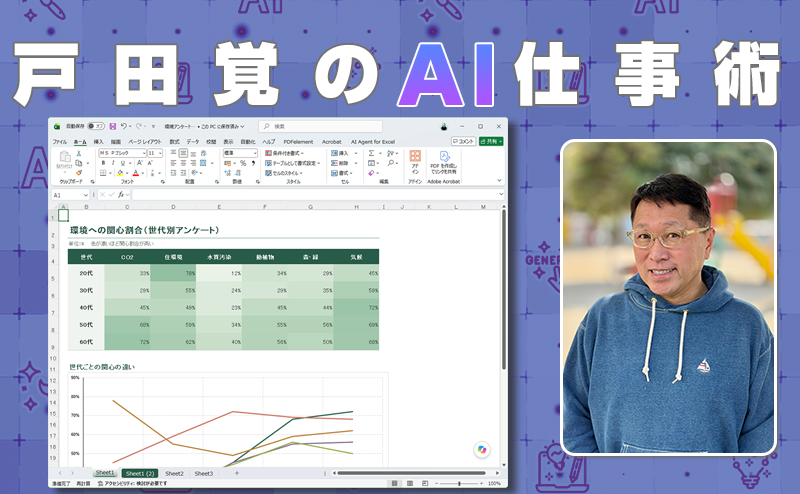Click the Borders grid icon
This screenshot has width=800, height=494.
pos(103,173)
